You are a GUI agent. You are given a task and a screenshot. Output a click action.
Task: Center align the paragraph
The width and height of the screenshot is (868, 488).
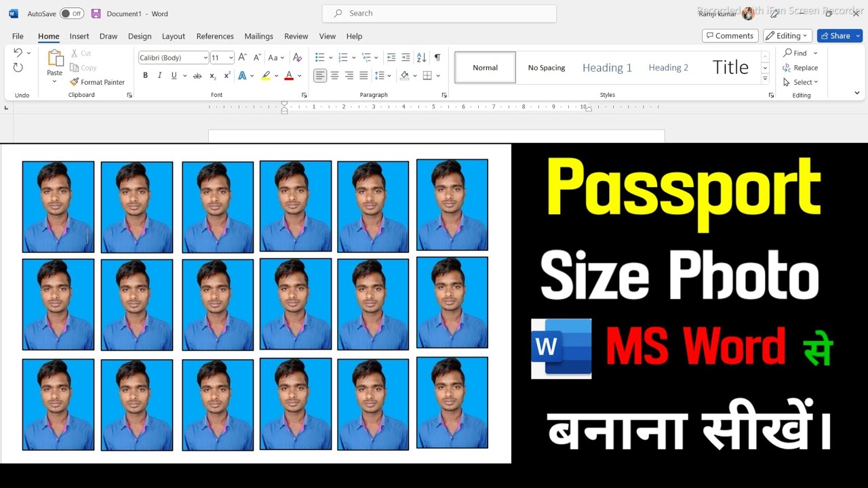[334, 75]
